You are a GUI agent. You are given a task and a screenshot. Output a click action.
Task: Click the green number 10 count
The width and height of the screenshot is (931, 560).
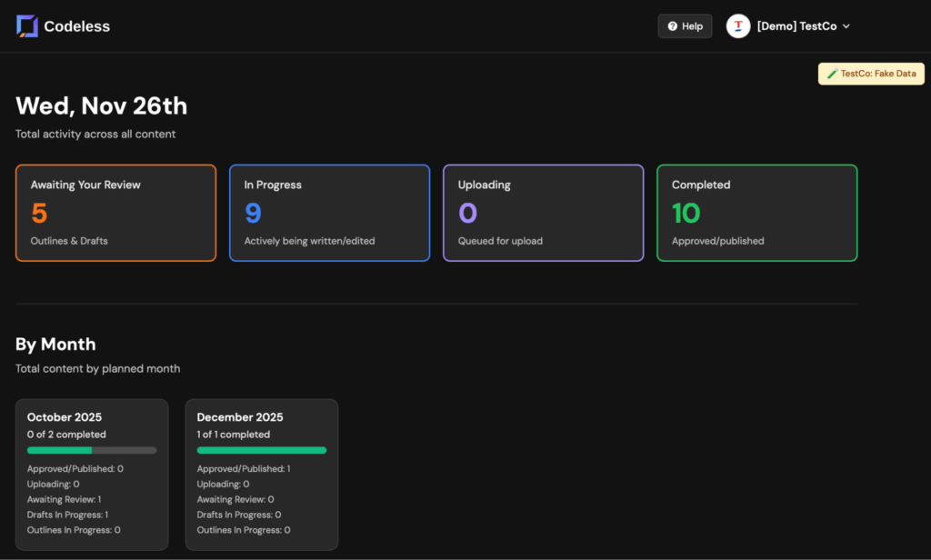(x=686, y=214)
